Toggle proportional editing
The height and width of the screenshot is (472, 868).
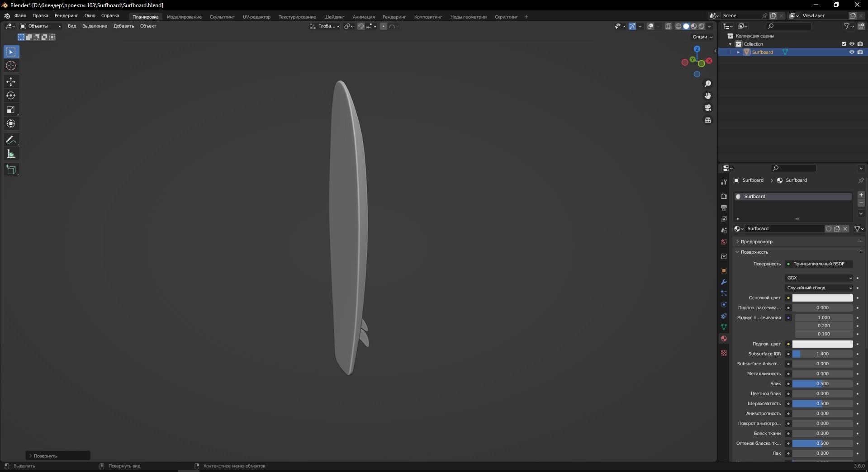[384, 26]
